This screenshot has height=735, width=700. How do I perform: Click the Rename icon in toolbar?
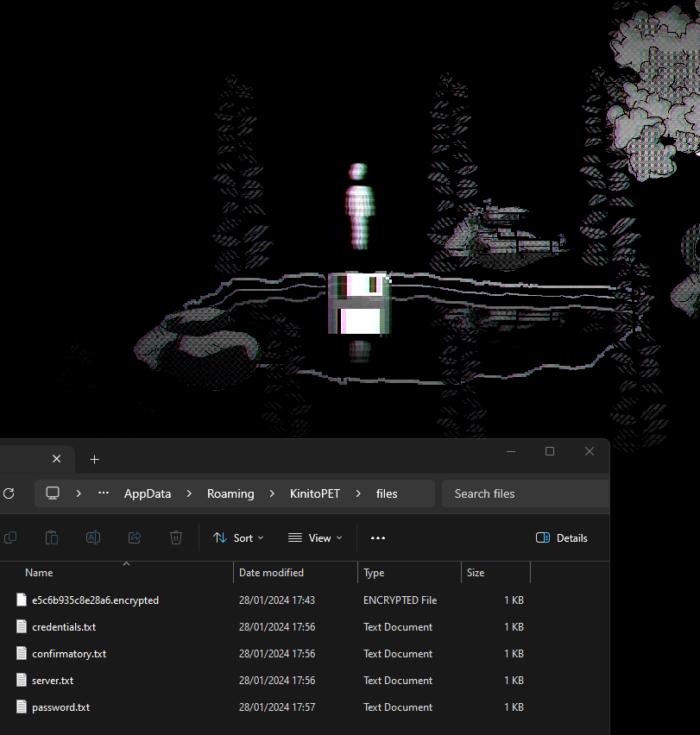click(93, 537)
